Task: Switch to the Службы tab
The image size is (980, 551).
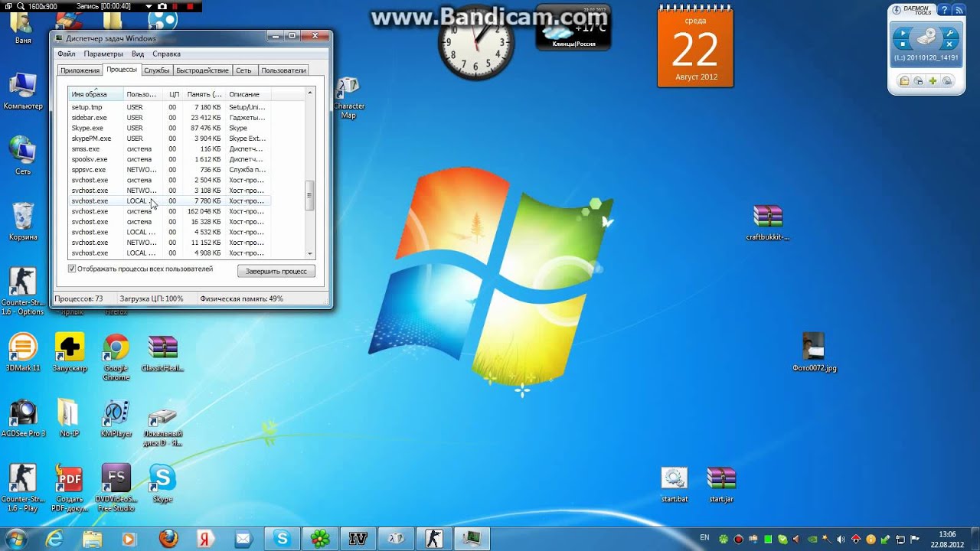Action: point(157,70)
